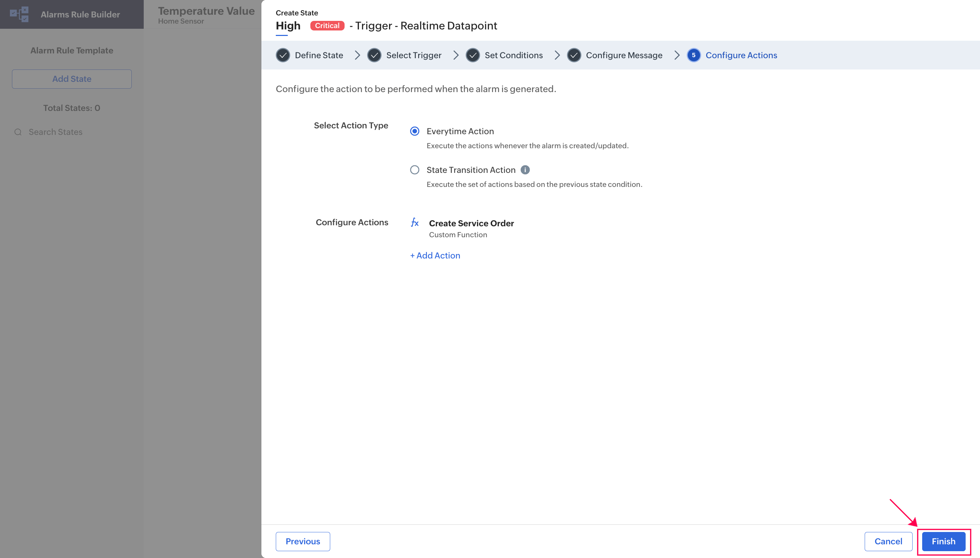Click the chevron after Configure Message step

pos(677,55)
